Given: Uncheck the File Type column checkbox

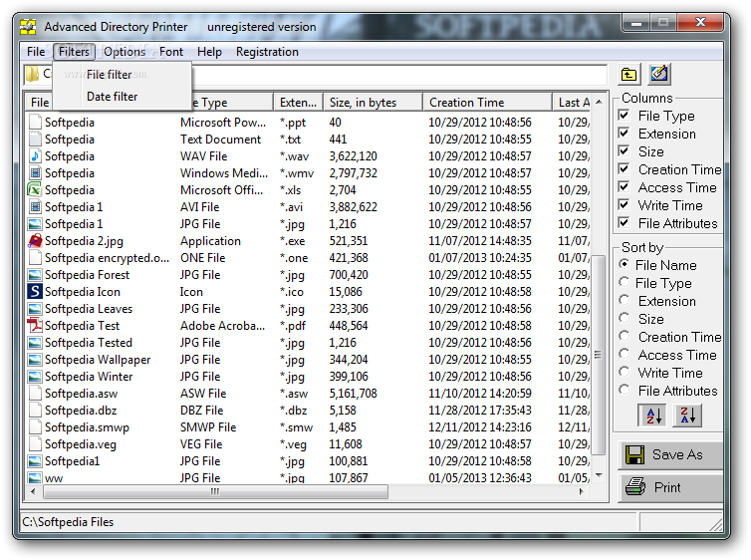Looking at the screenshot, I should [x=624, y=116].
